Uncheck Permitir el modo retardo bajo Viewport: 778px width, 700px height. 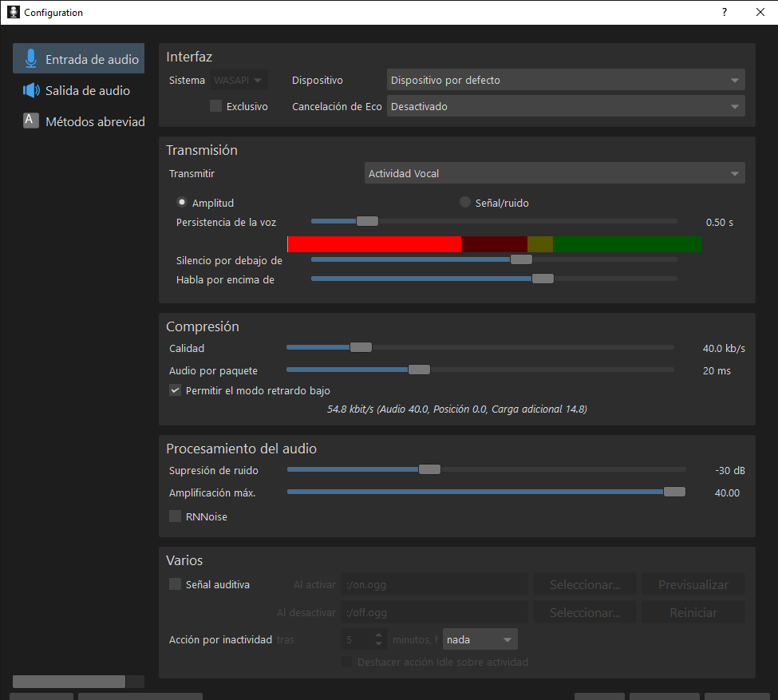(x=176, y=390)
